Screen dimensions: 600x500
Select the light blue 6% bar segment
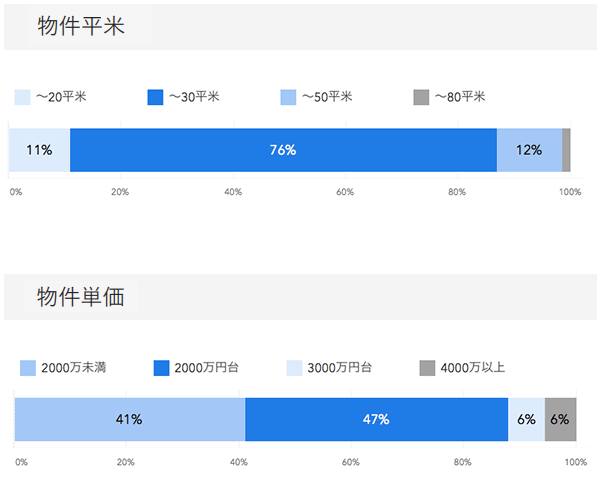pyautogui.click(x=526, y=419)
